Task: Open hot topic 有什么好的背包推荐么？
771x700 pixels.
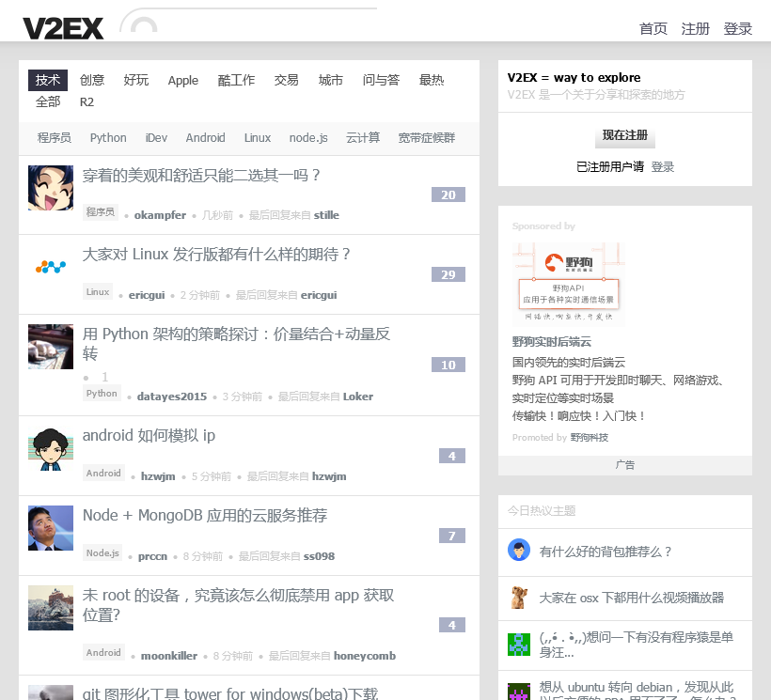Action: click(606, 552)
